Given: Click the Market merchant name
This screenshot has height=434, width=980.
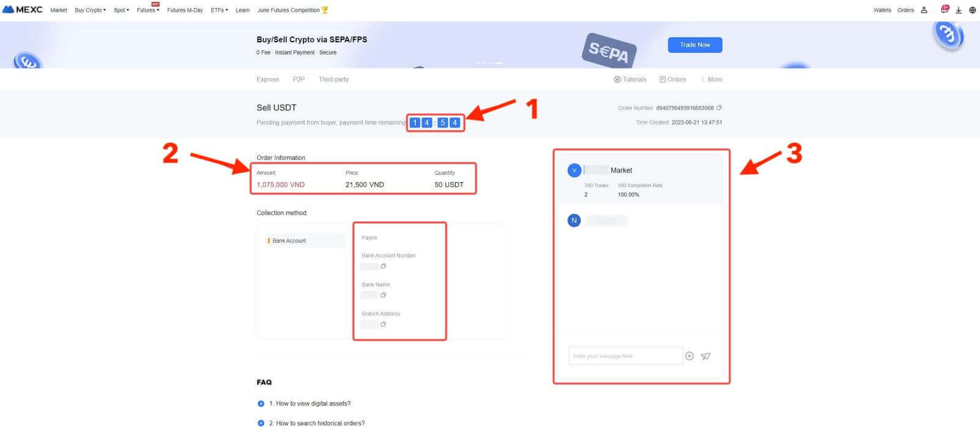Looking at the screenshot, I should point(621,170).
